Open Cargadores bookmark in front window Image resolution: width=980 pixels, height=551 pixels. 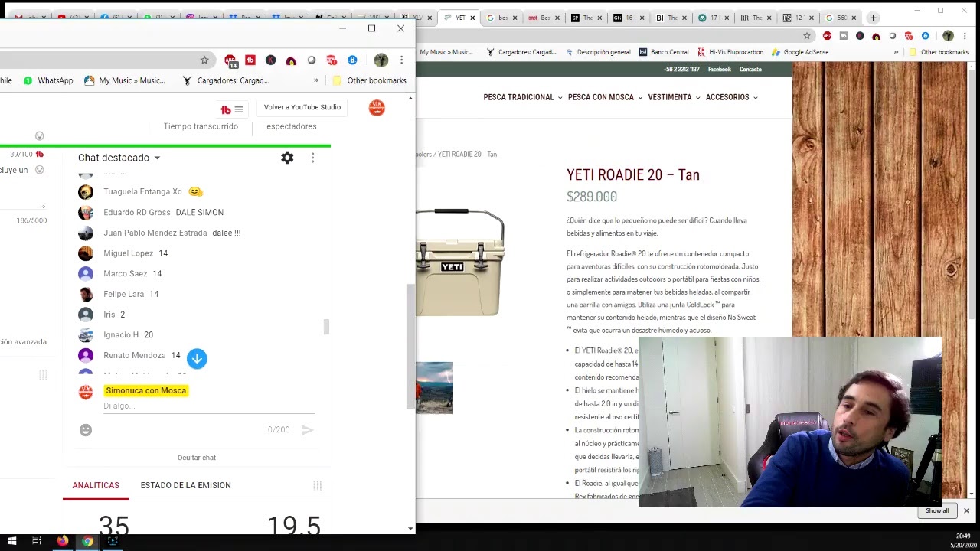[226, 80]
